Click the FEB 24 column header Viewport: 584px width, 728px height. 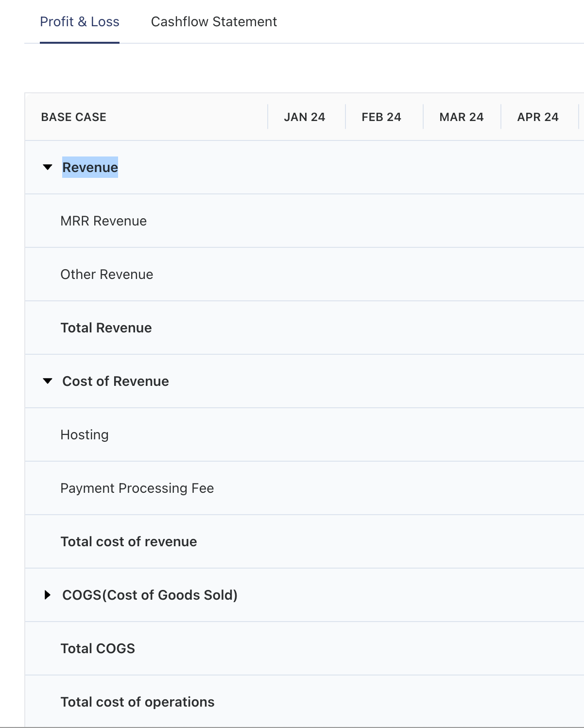pyautogui.click(x=381, y=117)
